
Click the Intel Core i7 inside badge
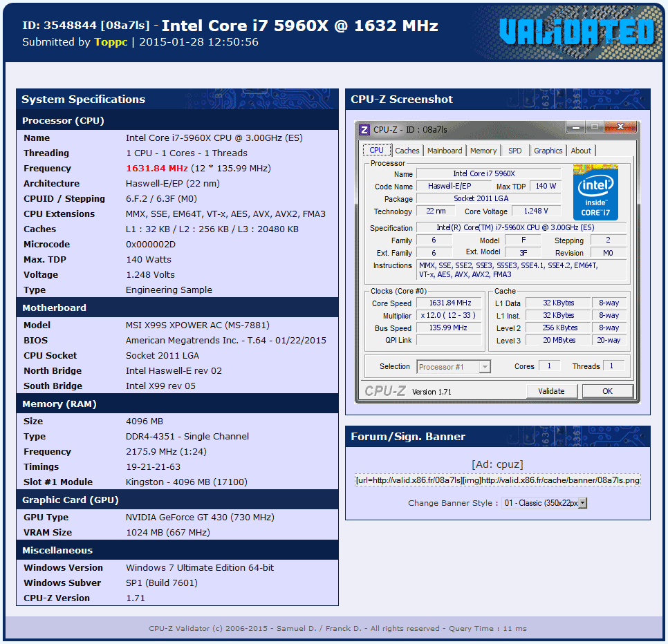click(595, 192)
